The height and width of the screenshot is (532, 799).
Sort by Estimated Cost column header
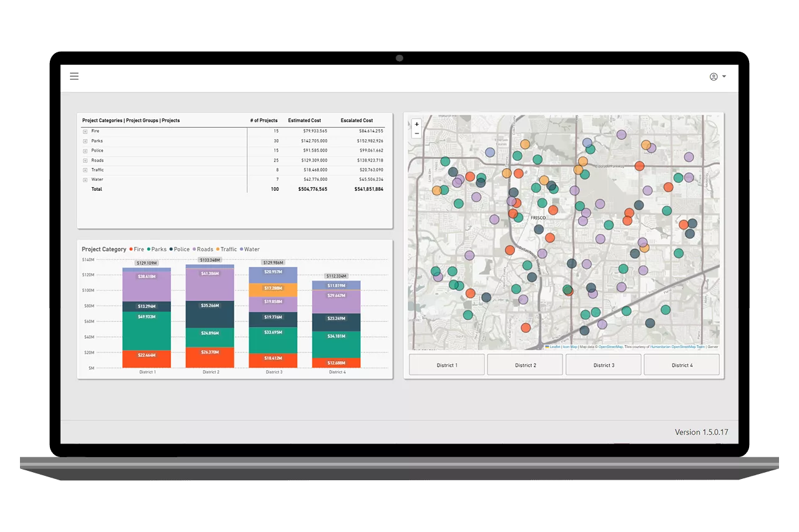point(304,120)
